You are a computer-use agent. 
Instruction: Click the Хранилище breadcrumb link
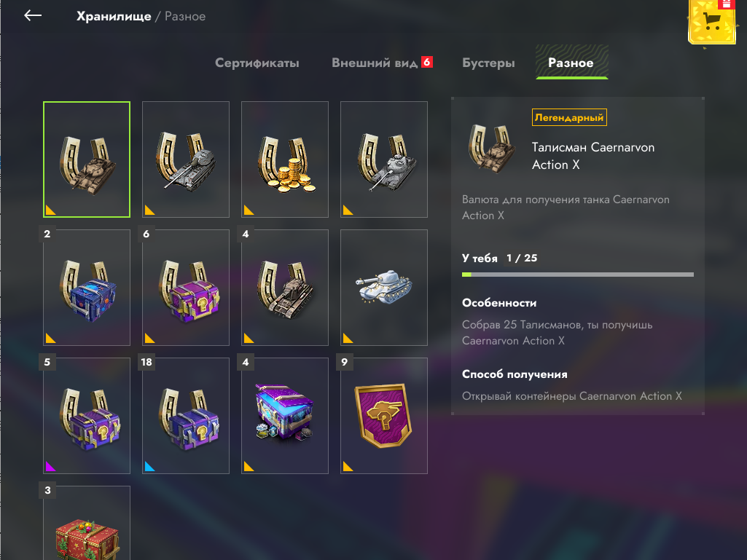click(114, 16)
